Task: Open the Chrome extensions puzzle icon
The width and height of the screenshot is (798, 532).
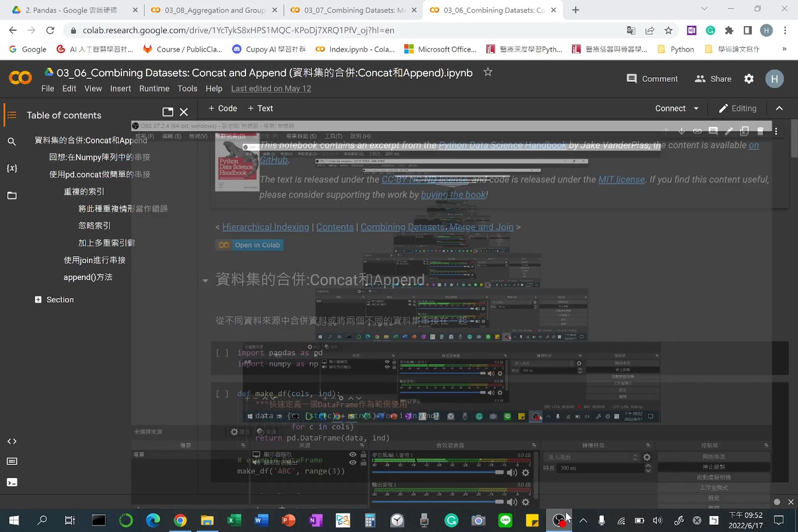Action: point(729,30)
